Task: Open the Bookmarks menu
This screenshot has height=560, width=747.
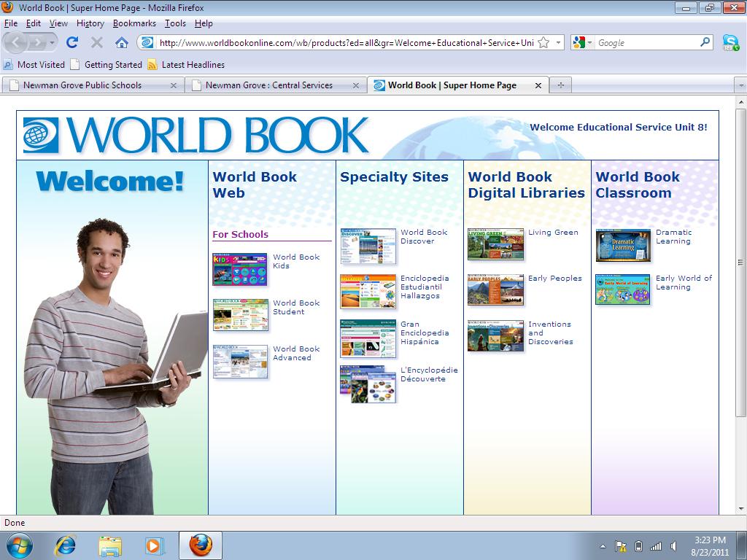Action: [x=134, y=23]
